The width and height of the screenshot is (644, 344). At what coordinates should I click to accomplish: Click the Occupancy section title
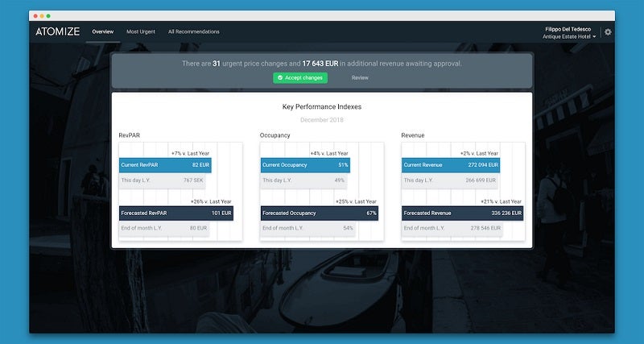click(x=275, y=135)
